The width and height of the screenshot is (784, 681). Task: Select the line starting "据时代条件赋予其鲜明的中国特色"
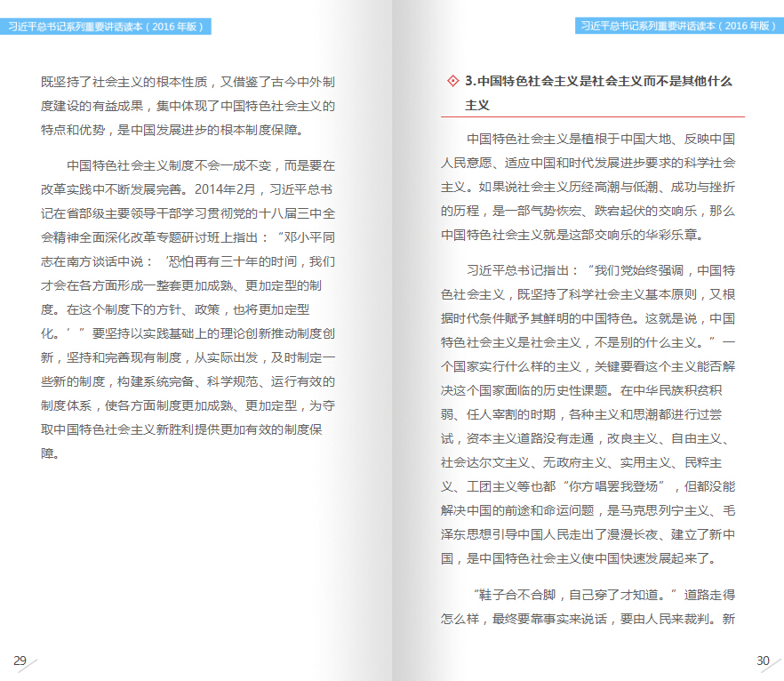pyautogui.click(x=588, y=318)
